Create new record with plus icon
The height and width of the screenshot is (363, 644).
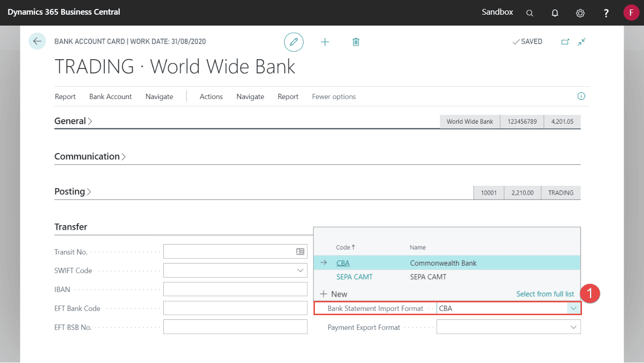(325, 42)
